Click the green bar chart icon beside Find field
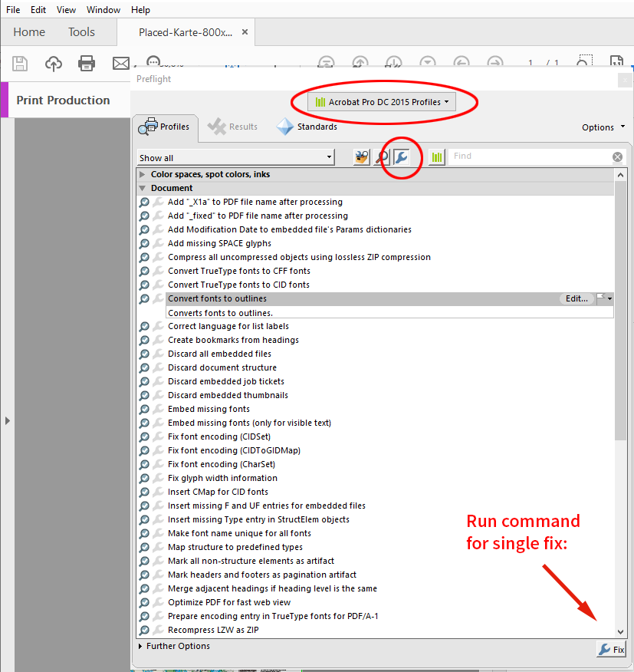 pos(436,156)
